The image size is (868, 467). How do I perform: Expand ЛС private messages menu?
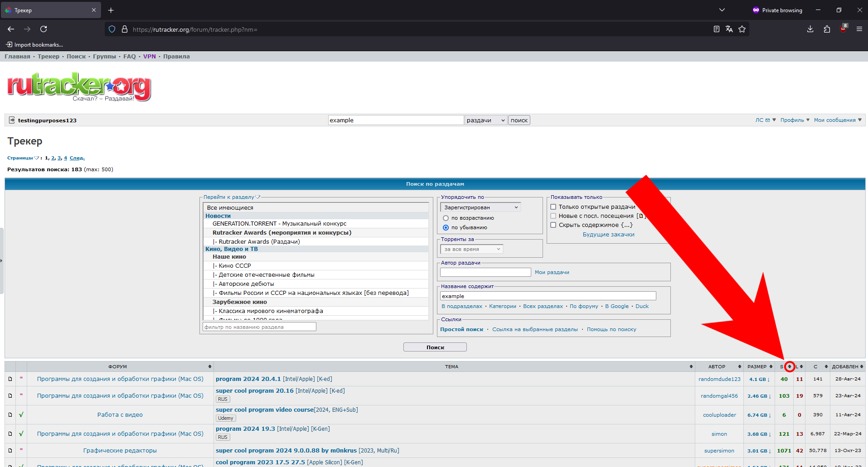766,120
